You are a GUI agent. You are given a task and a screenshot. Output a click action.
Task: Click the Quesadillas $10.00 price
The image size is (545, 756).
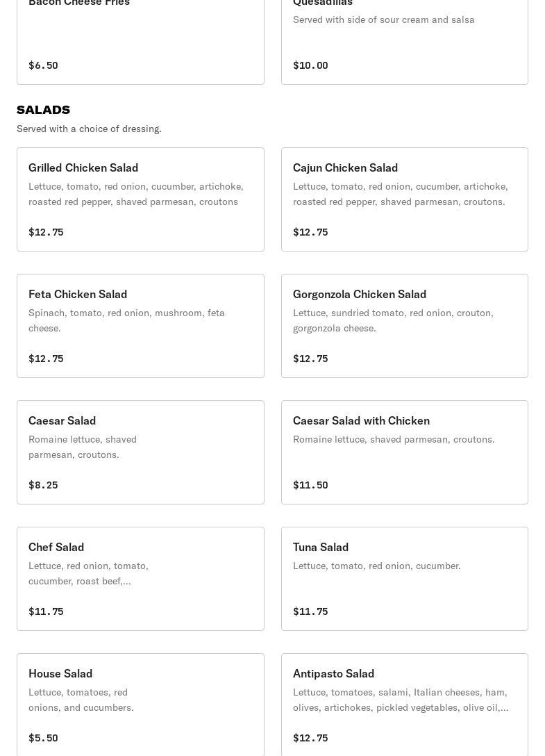point(310,65)
